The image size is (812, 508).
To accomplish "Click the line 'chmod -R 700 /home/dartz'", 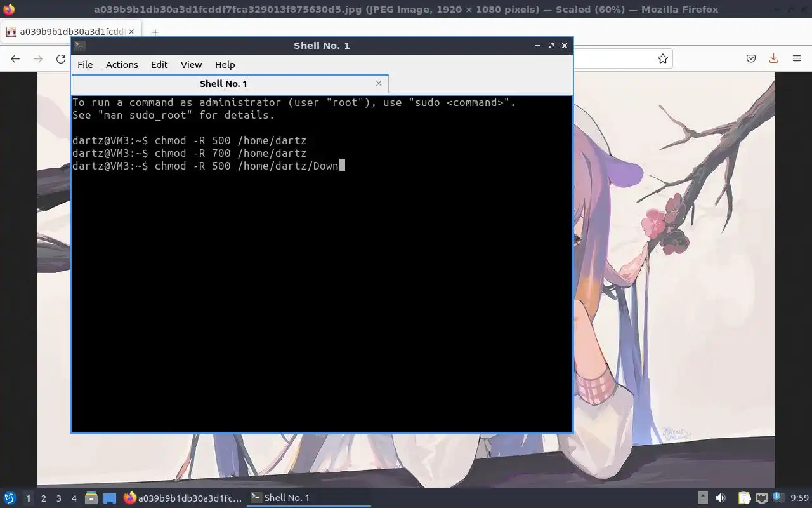I will pyautogui.click(x=230, y=153).
